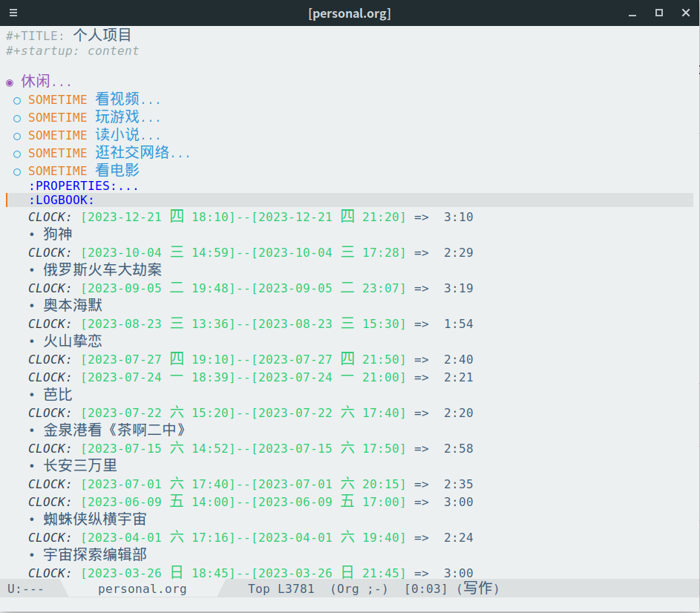Click the [0:03] (写作) clock indicator
The width and height of the screenshot is (700, 613).
tap(452, 589)
